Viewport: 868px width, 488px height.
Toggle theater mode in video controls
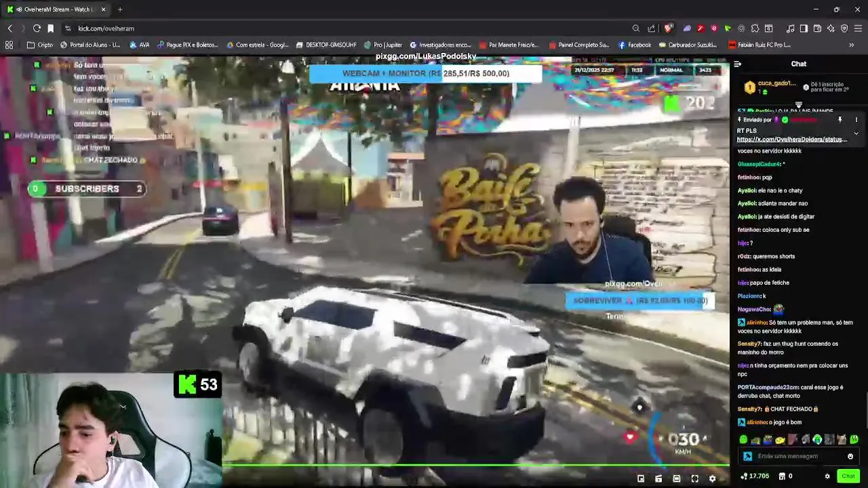(677, 479)
